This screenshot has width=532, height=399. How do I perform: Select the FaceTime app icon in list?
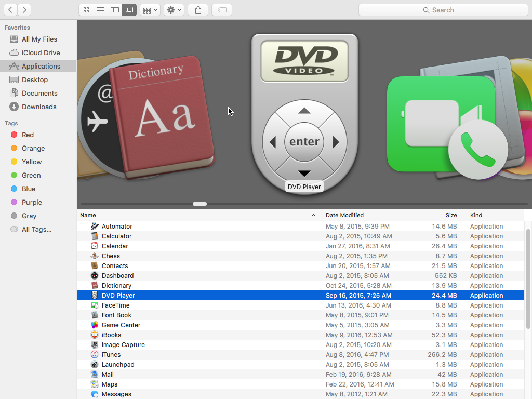click(x=95, y=305)
